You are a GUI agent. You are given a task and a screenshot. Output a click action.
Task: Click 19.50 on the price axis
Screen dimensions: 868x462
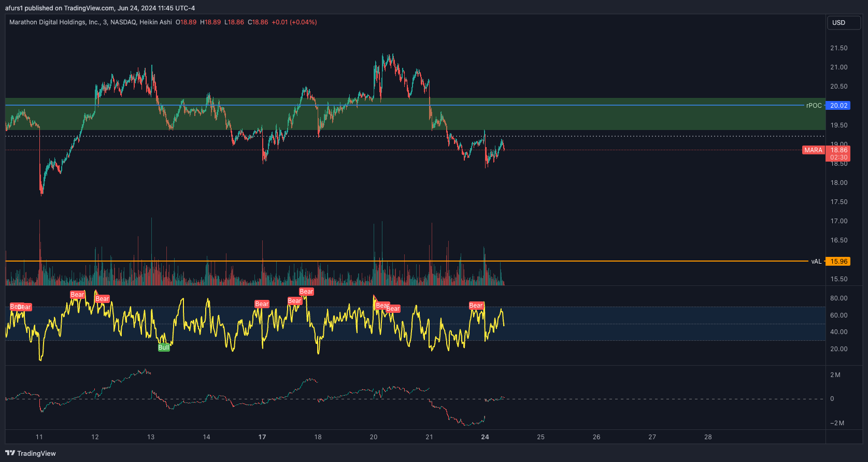(x=839, y=125)
